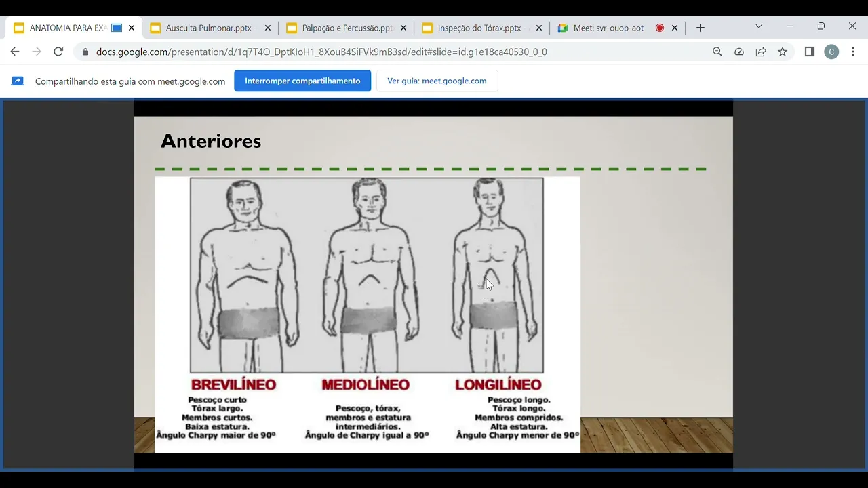Click Ver guia: meet.google.com button
This screenshot has height=488, width=868.
[x=437, y=81]
